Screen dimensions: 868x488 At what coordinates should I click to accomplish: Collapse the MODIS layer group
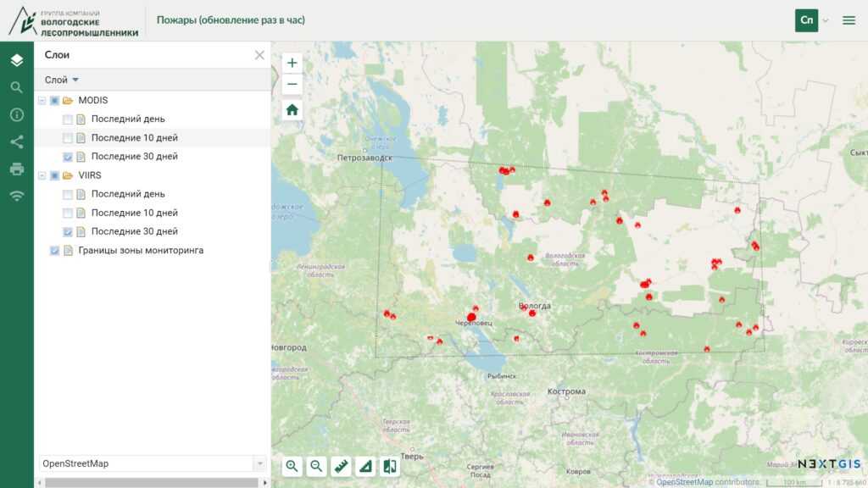tap(42, 101)
